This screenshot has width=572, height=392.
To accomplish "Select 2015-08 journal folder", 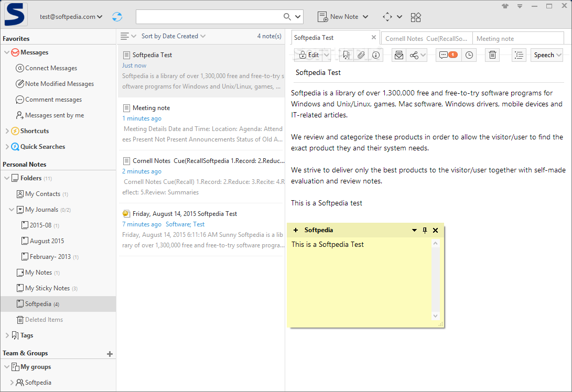I will [40, 225].
